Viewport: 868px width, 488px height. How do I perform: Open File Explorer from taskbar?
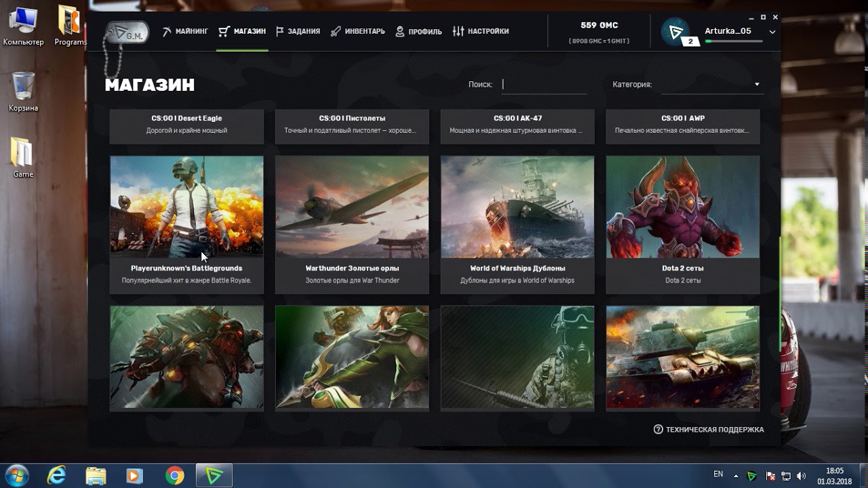pos(96,476)
